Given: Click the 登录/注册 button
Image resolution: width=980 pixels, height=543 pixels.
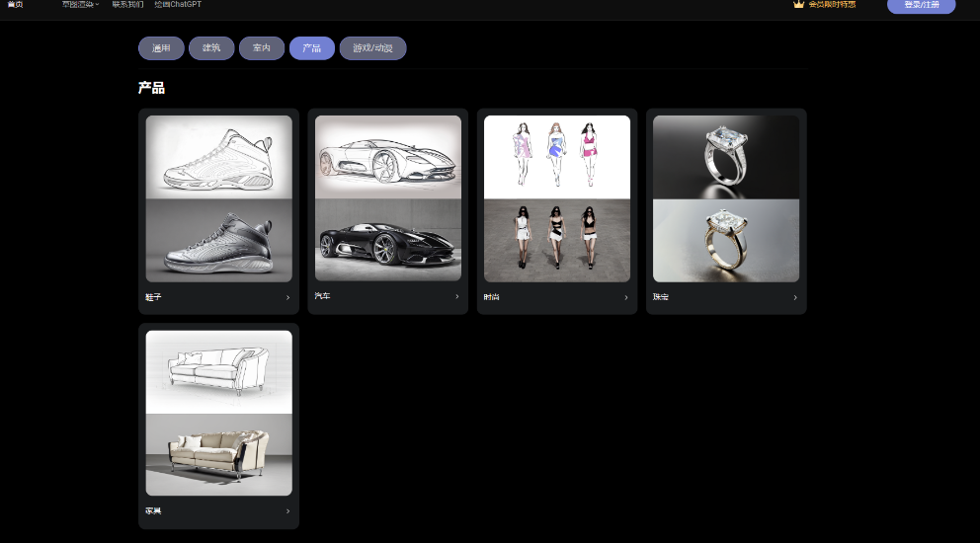Looking at the screenshot, I should tap(921, 6).
